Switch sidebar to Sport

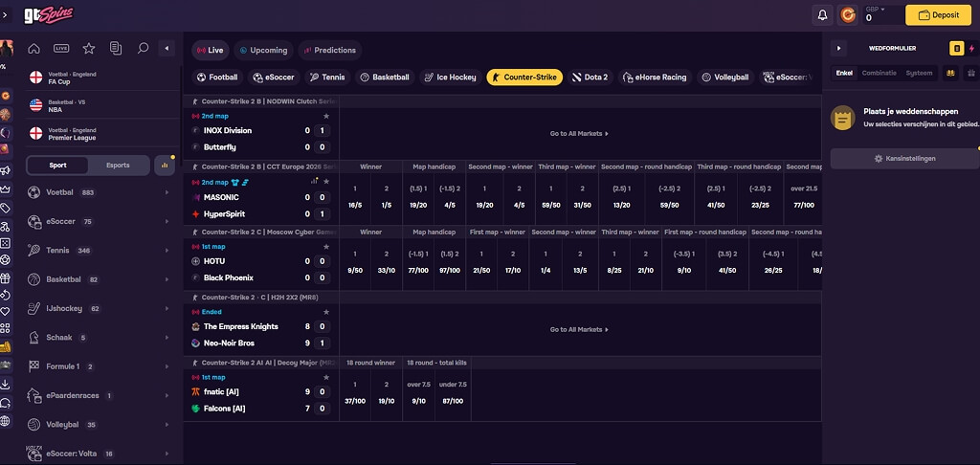point(57,166)
